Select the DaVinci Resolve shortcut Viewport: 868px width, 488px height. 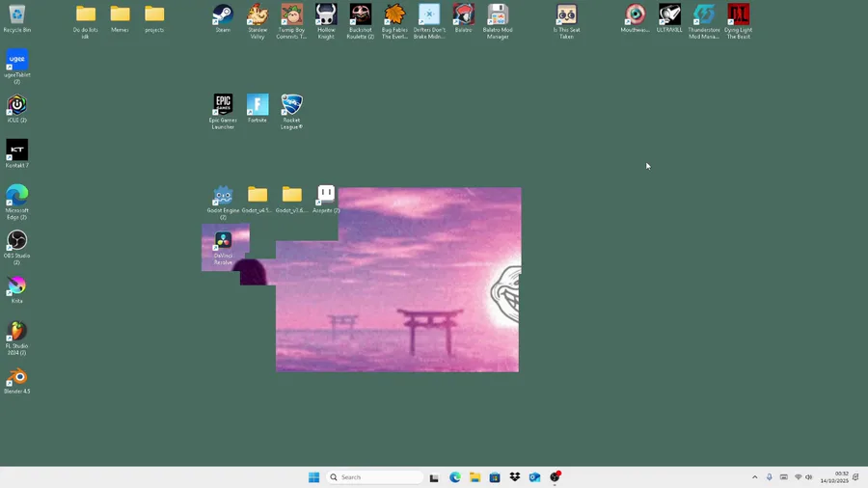click(223, 247)
